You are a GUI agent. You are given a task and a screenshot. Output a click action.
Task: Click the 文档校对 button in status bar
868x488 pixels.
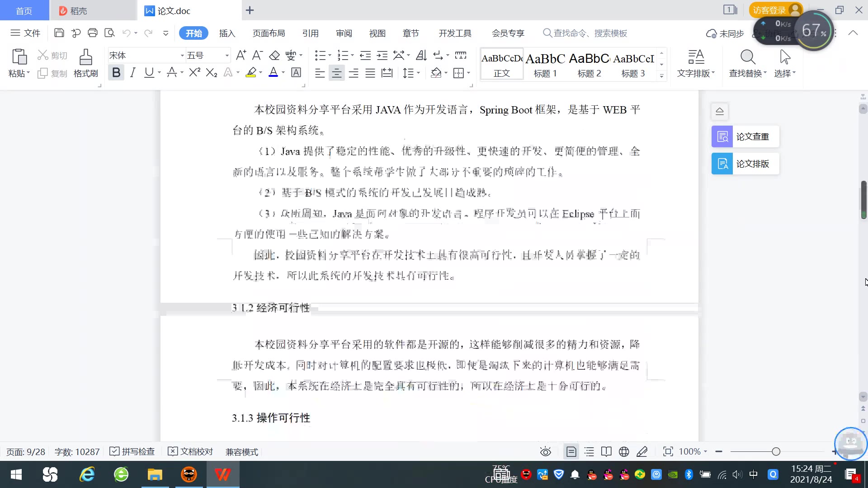point(190,451)
